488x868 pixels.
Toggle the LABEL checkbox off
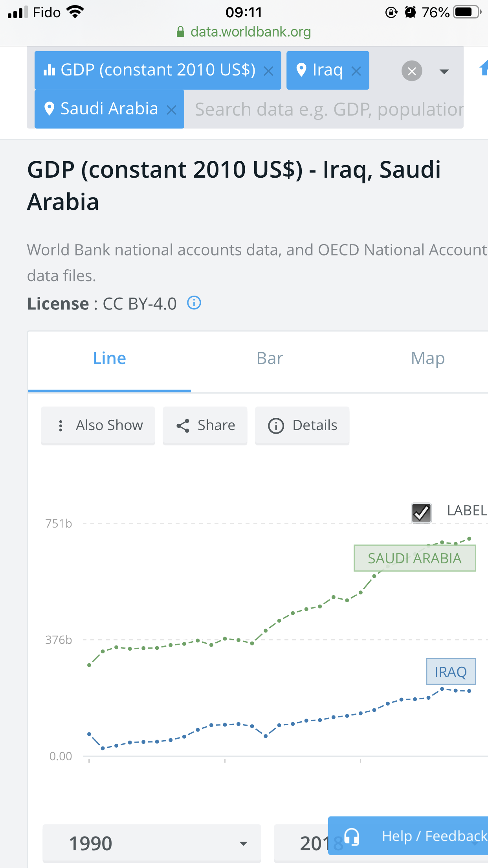tap(421, 513)
